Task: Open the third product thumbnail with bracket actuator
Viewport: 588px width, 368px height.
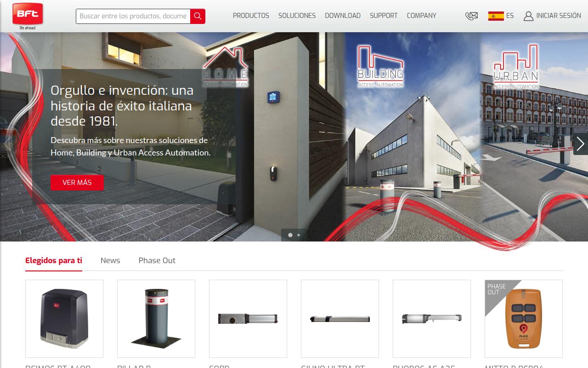Action: (x=248, y=319)
